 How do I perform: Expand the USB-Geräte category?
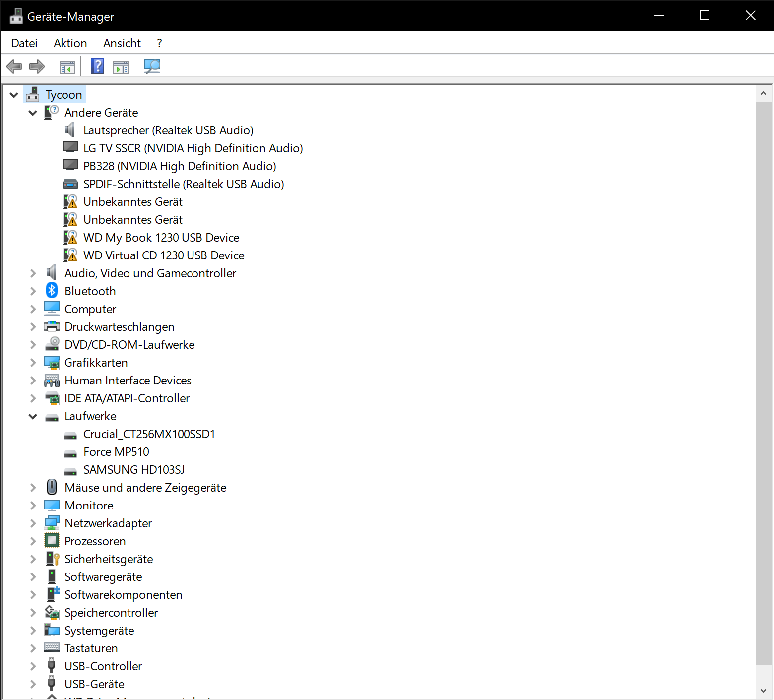coord(33,684)
